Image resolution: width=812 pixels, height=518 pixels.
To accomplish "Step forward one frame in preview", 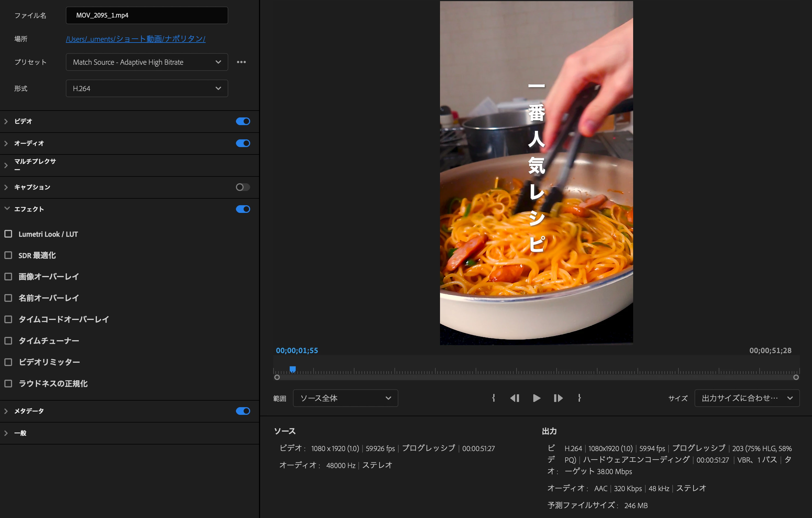I will (x=558, y=398).
